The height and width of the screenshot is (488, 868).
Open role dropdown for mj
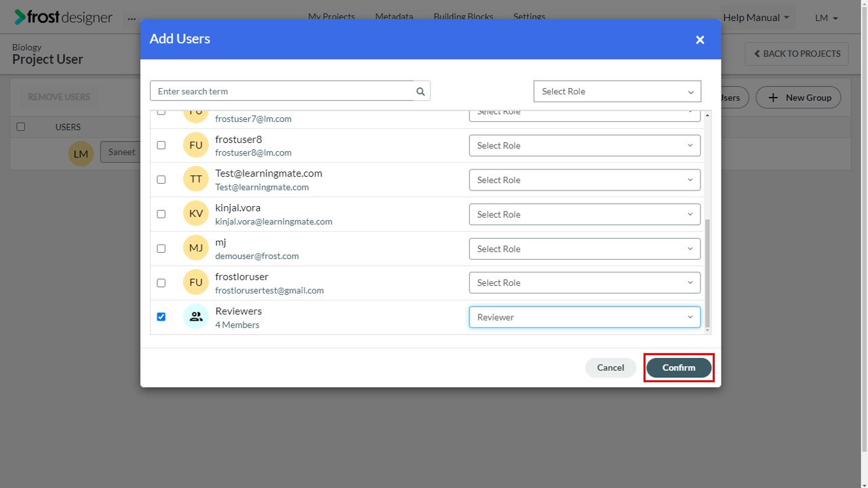(585, 249)
